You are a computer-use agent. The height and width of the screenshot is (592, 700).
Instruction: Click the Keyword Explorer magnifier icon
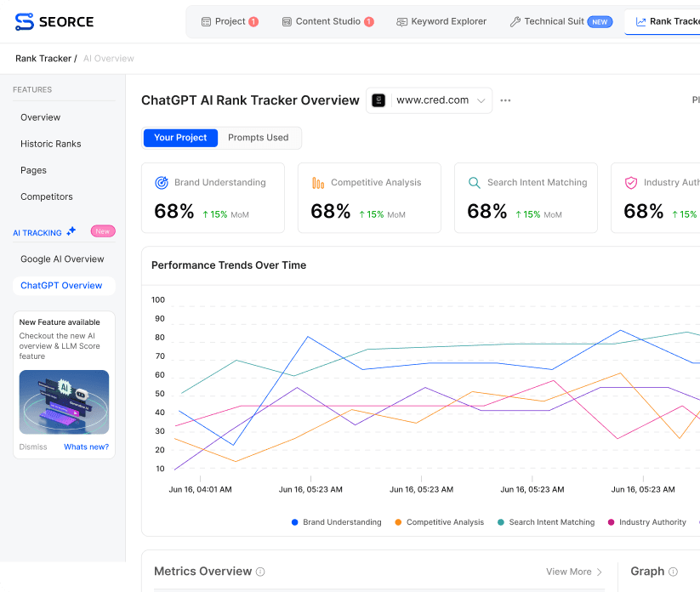click(401, 21)
